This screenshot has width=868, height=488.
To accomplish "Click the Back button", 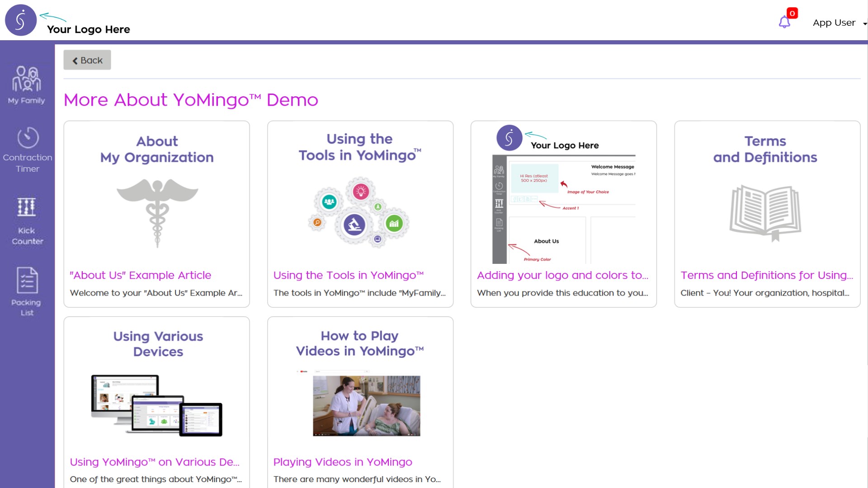I will pos(87,60).
